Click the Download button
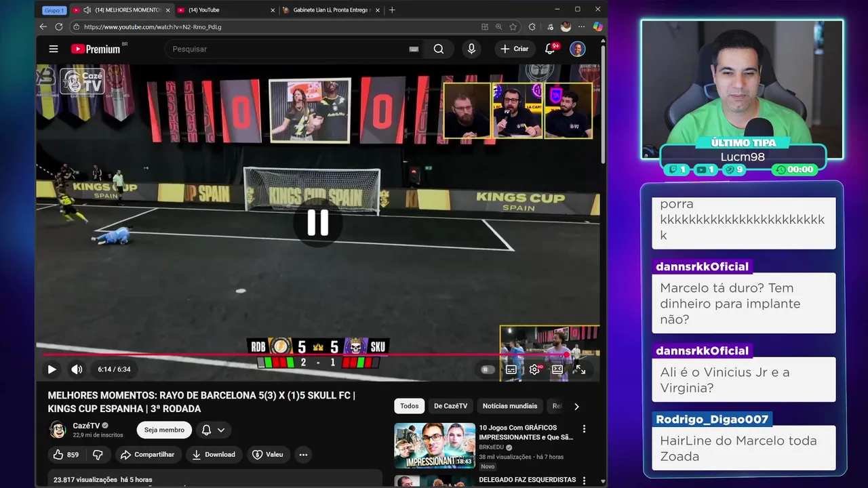The height and width of the screenshot is (488, 868). click(214, 455)
